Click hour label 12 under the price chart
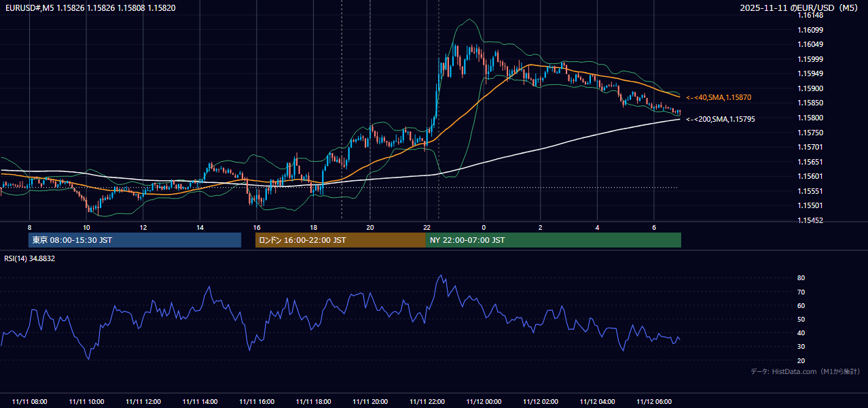This screenshot has width=868, height=408. click(143, 227)
